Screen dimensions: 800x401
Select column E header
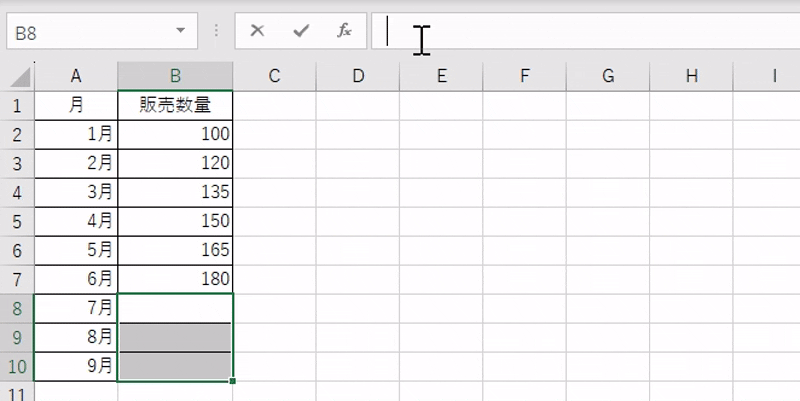pyautogui.click(x=441, y=76)
